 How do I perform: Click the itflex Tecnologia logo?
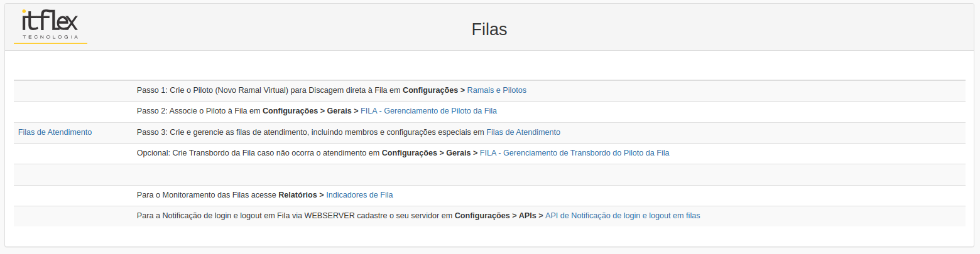[50, 26]
